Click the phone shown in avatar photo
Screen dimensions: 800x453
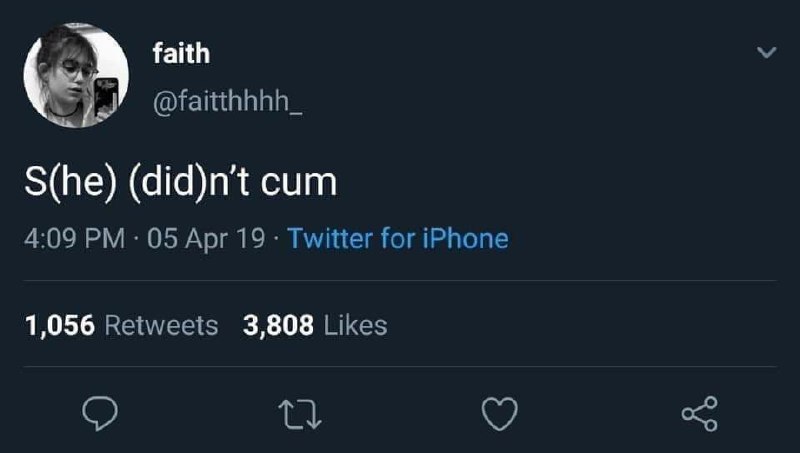coord(107,96)
